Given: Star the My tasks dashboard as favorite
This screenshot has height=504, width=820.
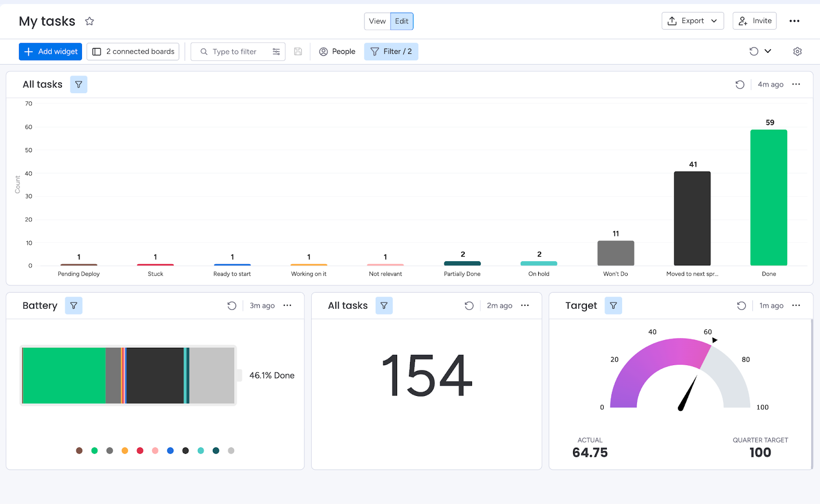Looking at the screenshot, I should (x=90, y=21).
